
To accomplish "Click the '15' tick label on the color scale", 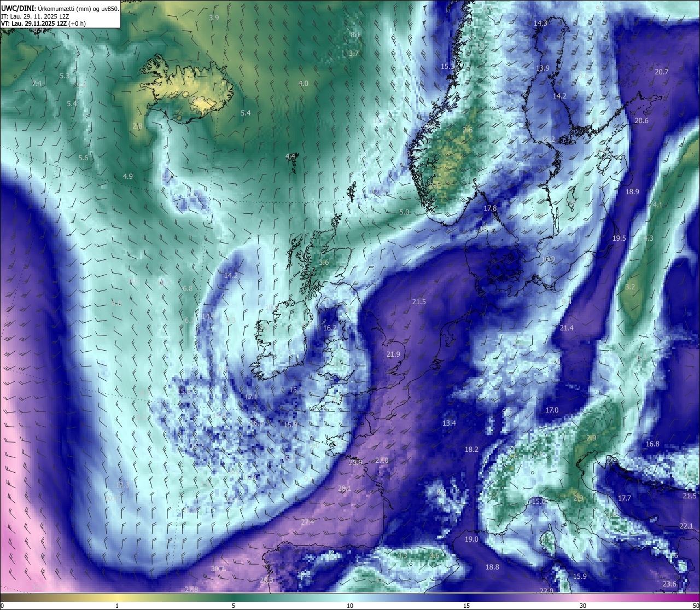I will pos(466,606).
